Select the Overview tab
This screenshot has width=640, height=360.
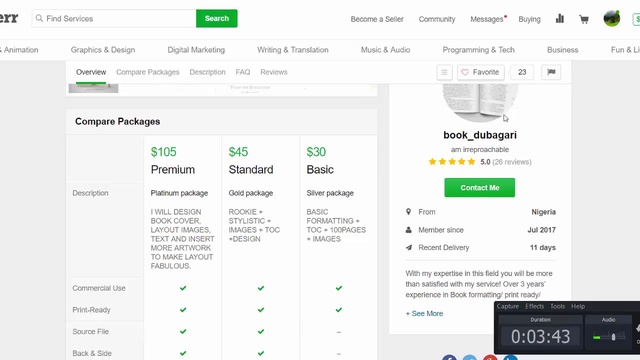(x=91, y=72)
